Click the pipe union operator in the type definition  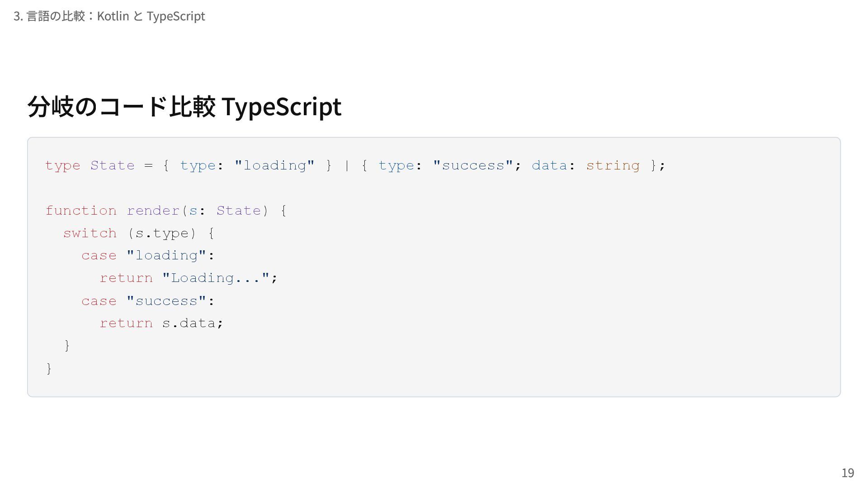tap(347, 165)
